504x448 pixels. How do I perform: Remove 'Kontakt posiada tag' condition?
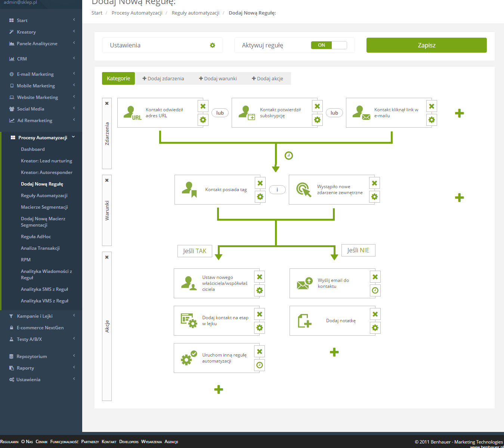point(260,183)
